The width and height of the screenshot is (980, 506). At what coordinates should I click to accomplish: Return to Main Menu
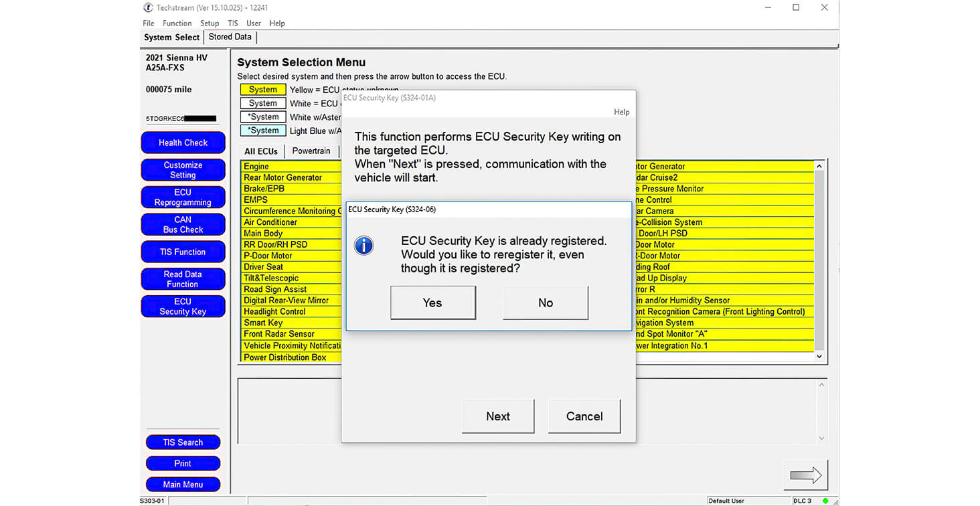[x=183, y=485]
